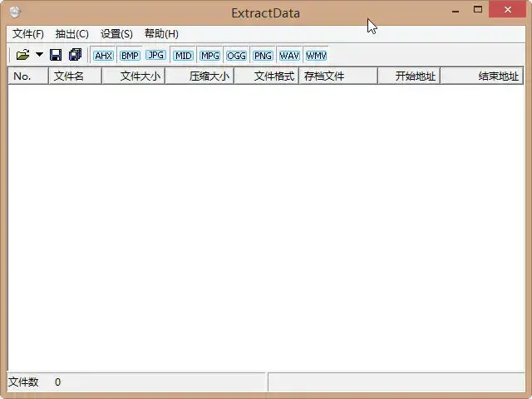Toggle the PNG format filter
This screenshot has width=532, height=399.
pyautogui.click(x=263, y=56)
